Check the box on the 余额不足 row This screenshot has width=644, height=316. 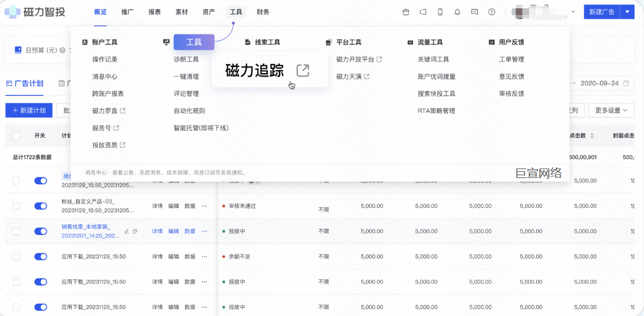(x=17, y=257)
